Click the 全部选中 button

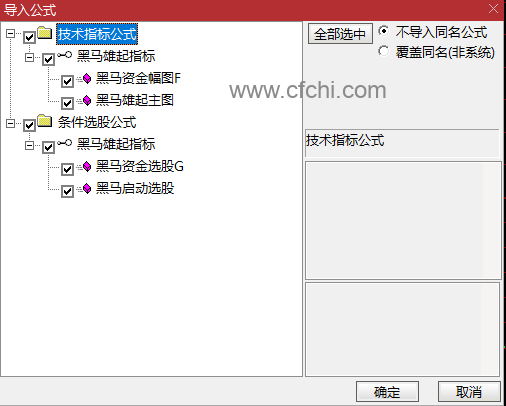point(340,34)
